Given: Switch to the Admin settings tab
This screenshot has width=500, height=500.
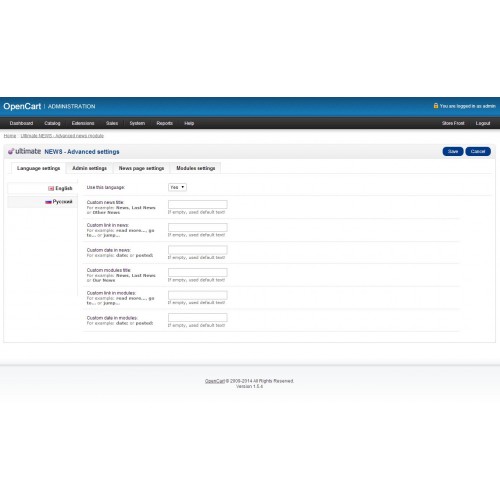Looking at the screenshot, I should coord(89,168).
